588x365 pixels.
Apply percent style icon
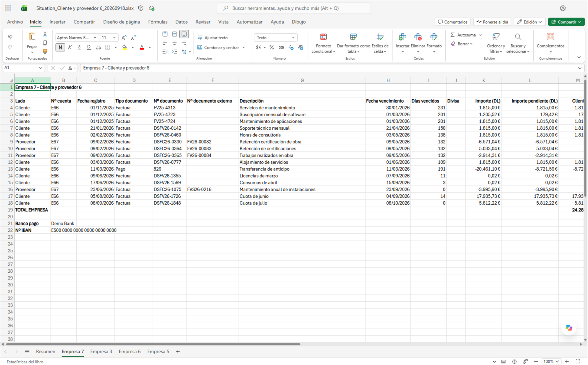[x=272, y=48]
